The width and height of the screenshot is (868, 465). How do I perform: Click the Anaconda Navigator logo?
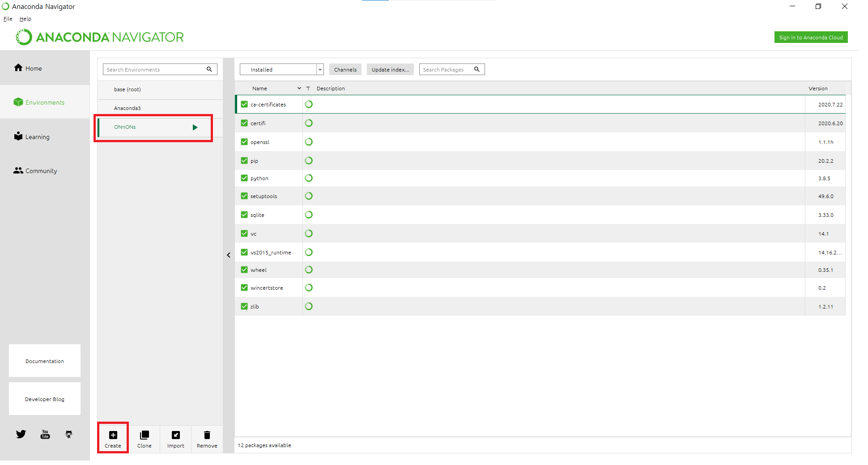(99, 37)
